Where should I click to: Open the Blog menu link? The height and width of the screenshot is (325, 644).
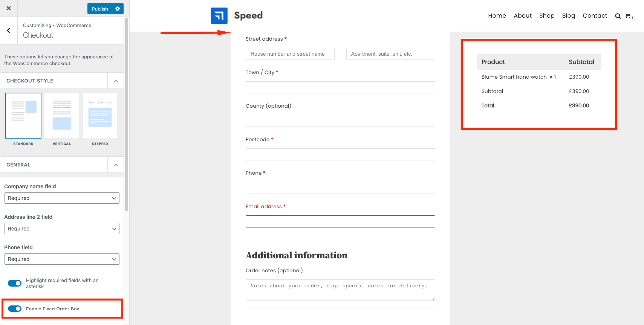[x=568, y=16]
